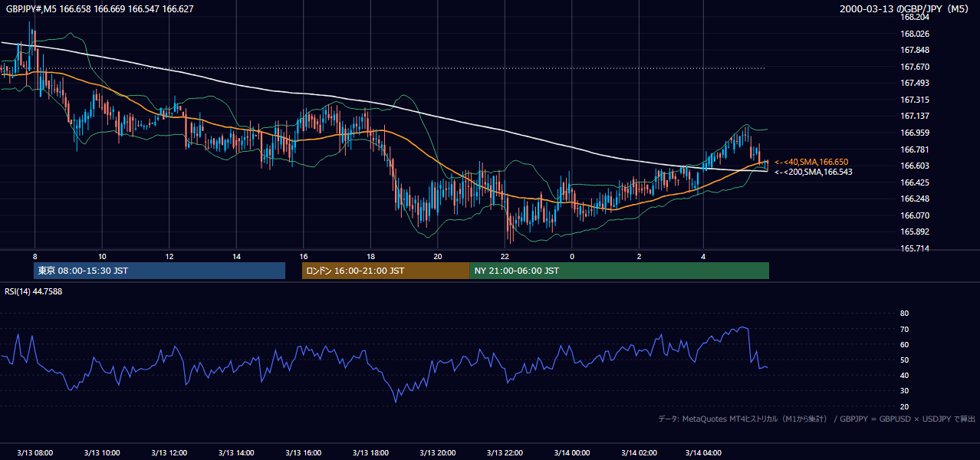
Task: Click price level 165.714 on the axis
Action: [915, 248]
